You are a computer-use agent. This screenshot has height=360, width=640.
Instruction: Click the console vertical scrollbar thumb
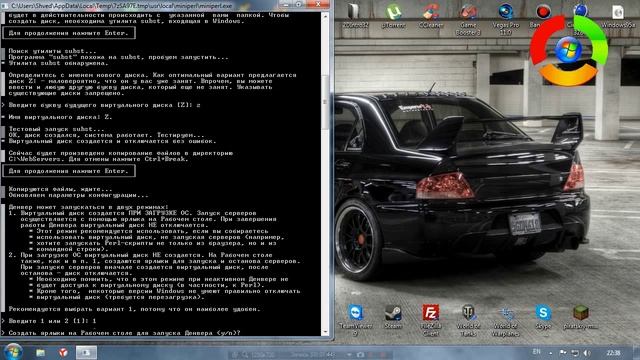[x=325, y=101]
